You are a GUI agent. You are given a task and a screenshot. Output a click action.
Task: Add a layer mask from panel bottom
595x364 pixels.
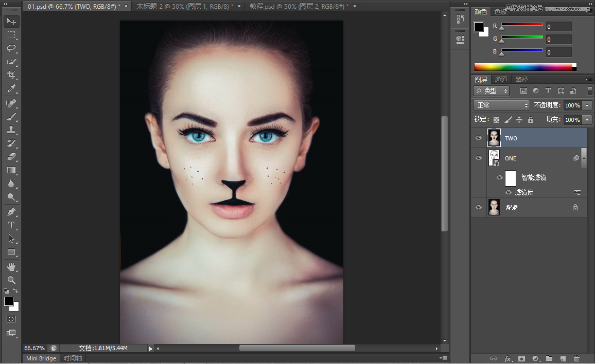point(521,358)
